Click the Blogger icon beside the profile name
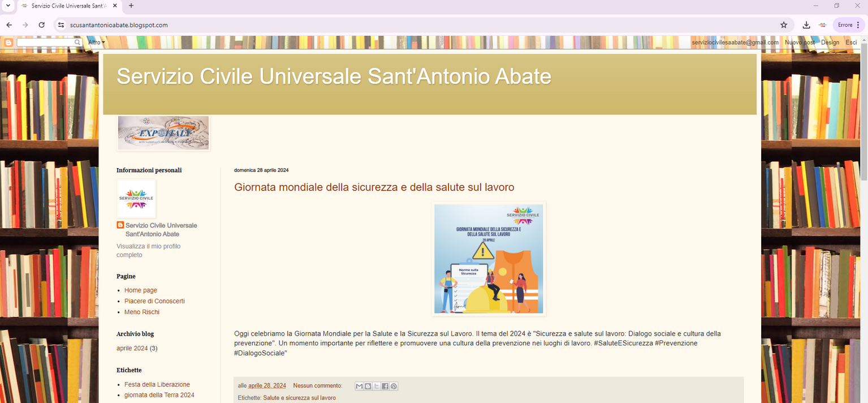Image resolution: width=868 pixels, height=403 pixels. (120, 225)
